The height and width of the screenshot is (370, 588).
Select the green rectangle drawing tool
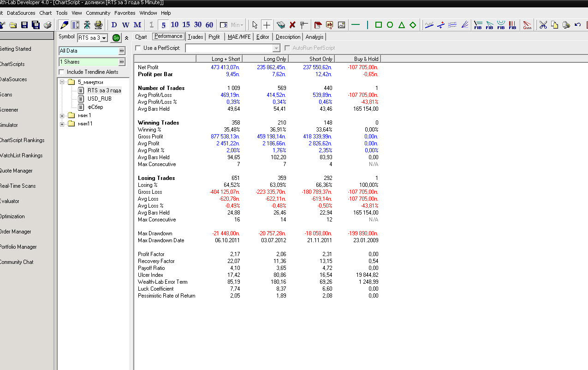point(379,25)
